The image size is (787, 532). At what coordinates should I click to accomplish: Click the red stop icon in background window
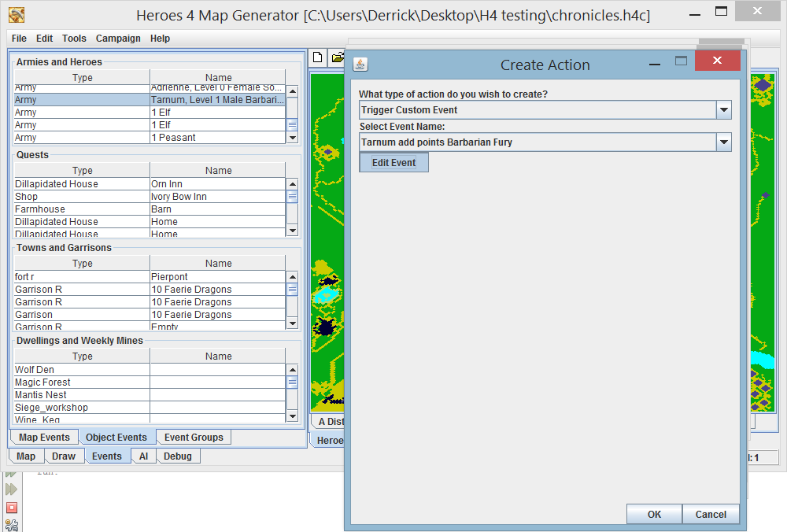click(x=12, y=508)
